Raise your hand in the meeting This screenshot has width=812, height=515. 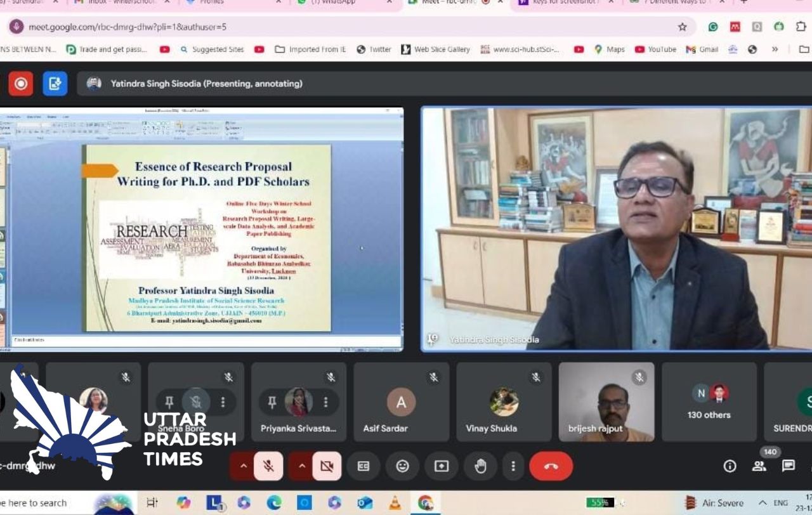(481, 466)
